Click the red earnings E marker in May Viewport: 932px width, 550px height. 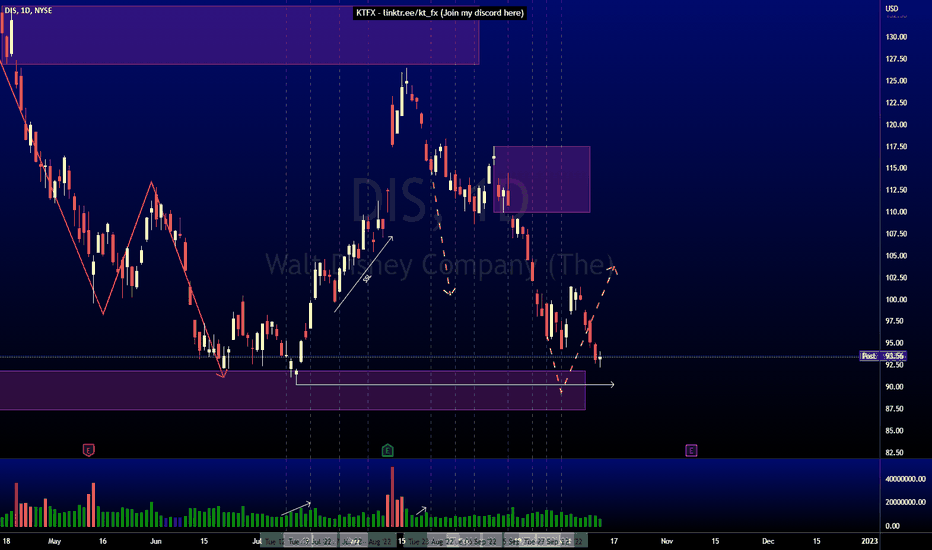(89, 450)
